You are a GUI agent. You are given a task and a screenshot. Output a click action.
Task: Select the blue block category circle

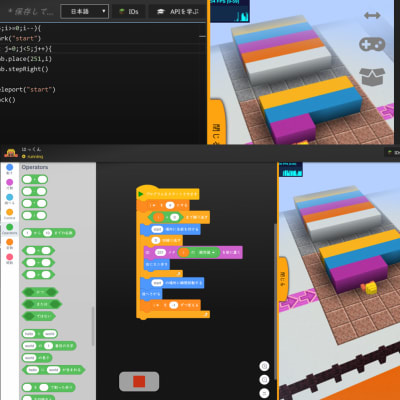pyautogui.click(x=10, y=167)
